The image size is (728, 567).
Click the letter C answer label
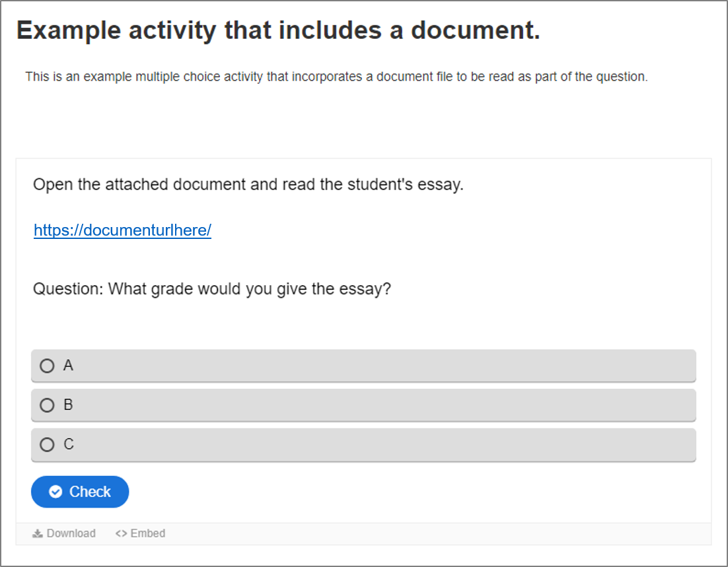click(69, 444)
